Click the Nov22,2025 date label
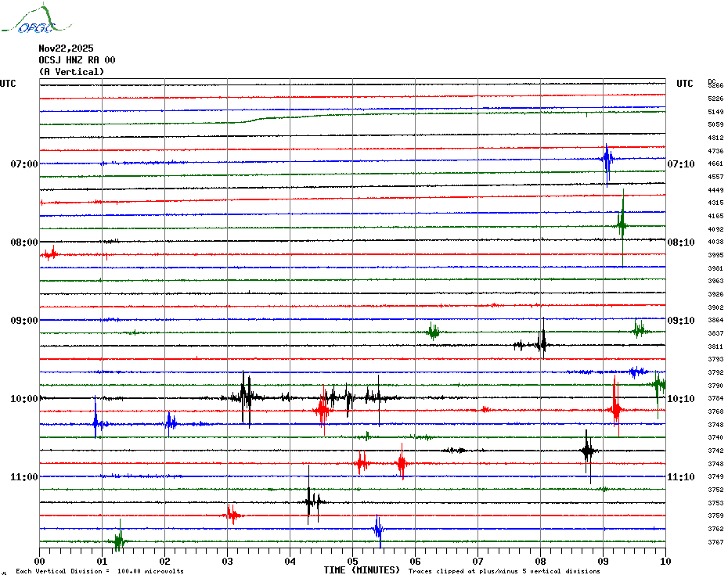This screenshot has width=728, height=582. click(66, 48)
